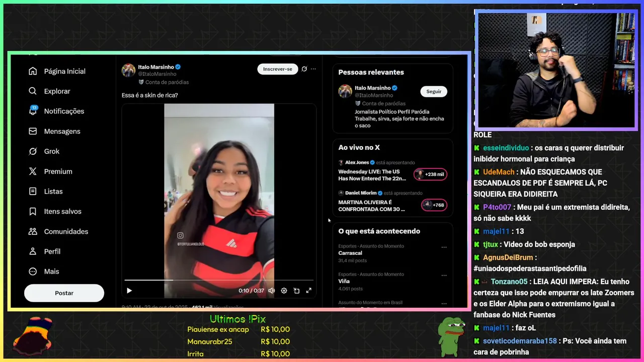Screen dimensions: 644x362
Task: Open Itens salvos bookmark icon
Action: pyautogui.click(x=33, y=212)
